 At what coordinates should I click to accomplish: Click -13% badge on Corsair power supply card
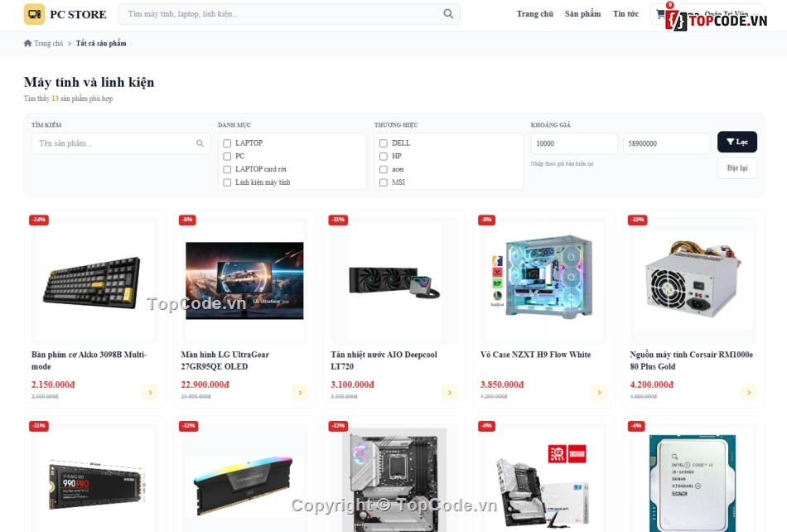[x=637, y=220]
